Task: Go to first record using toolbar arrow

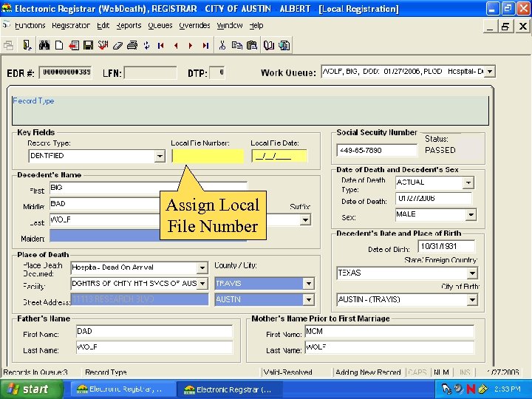Action: [x=160, y=45]
